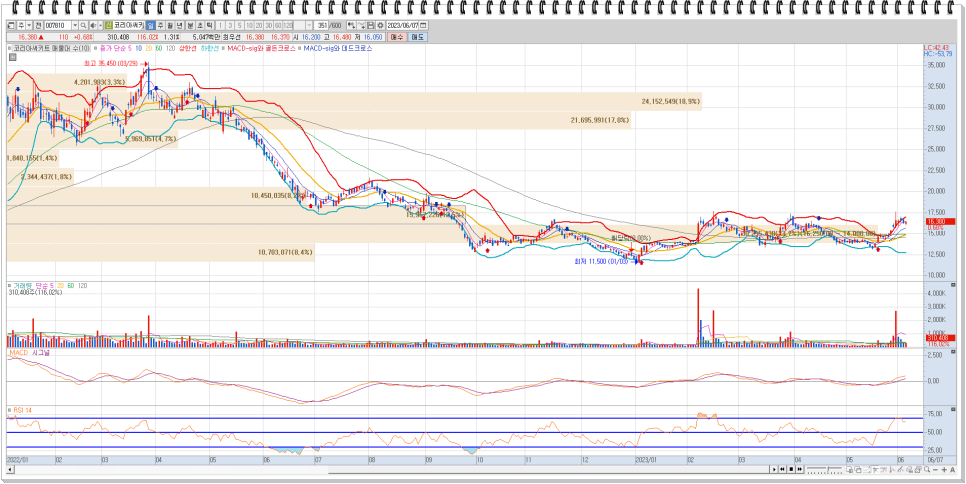966x484 pixels.
Task: Select interval preset 120
Action: click(288, 25)
